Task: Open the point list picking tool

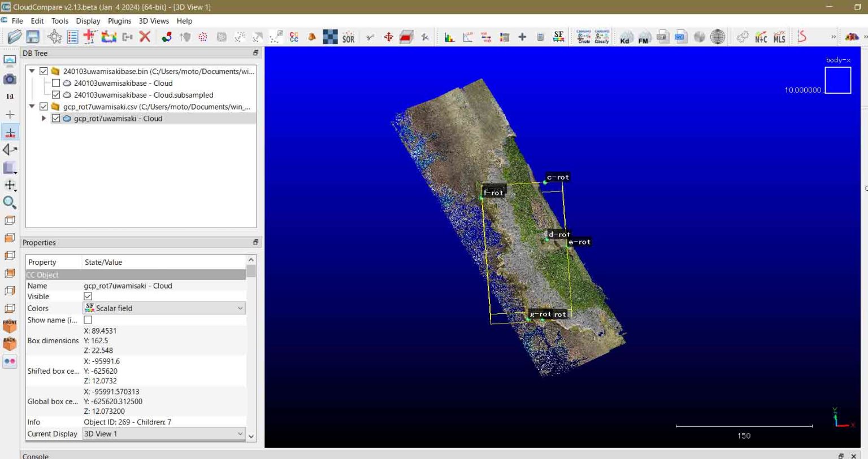Action: point(72,37)
